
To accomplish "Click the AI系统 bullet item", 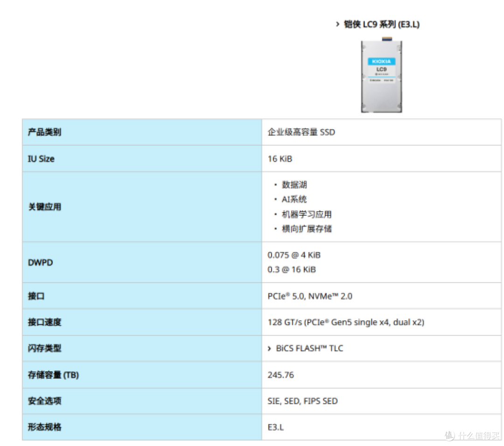I will point(294,199).
